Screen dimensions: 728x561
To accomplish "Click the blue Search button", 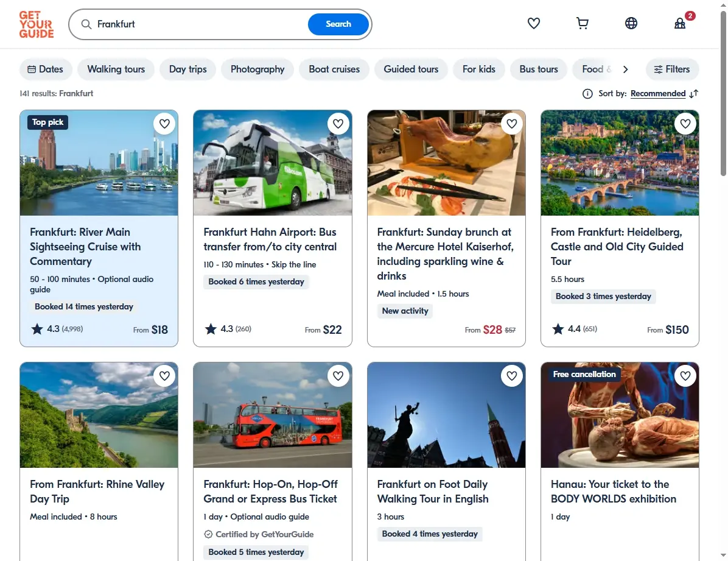I will tap(338, 24).
